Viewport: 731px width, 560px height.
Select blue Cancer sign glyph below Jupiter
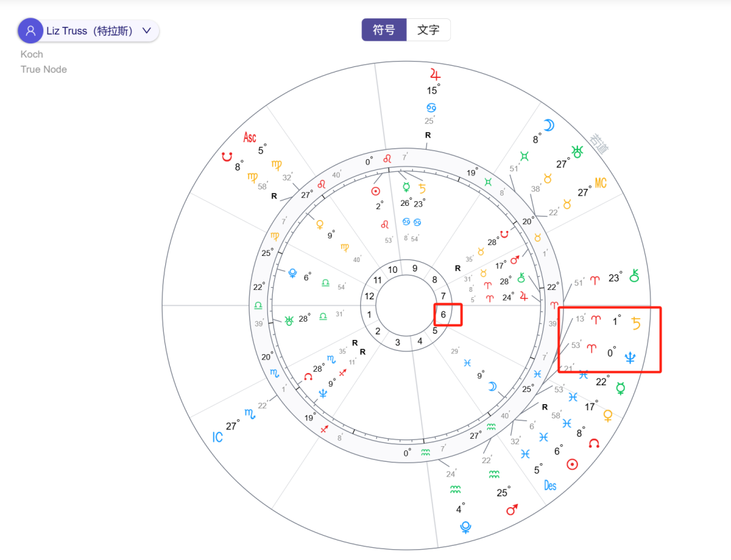click(x=431, y=108)
